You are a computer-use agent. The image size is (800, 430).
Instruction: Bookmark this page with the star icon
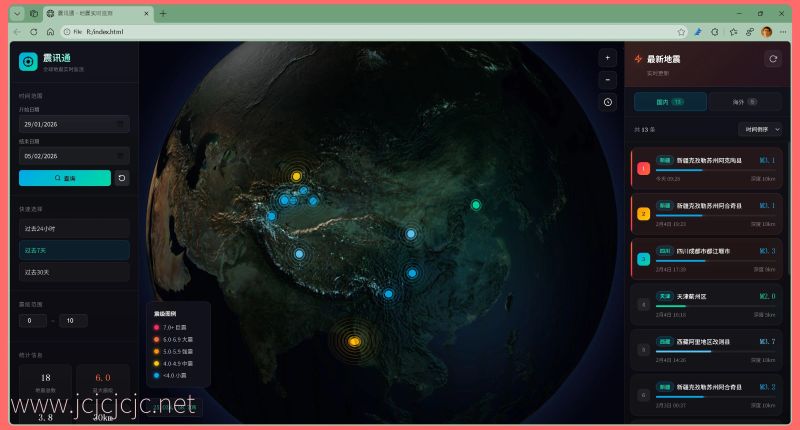(681, 32)
